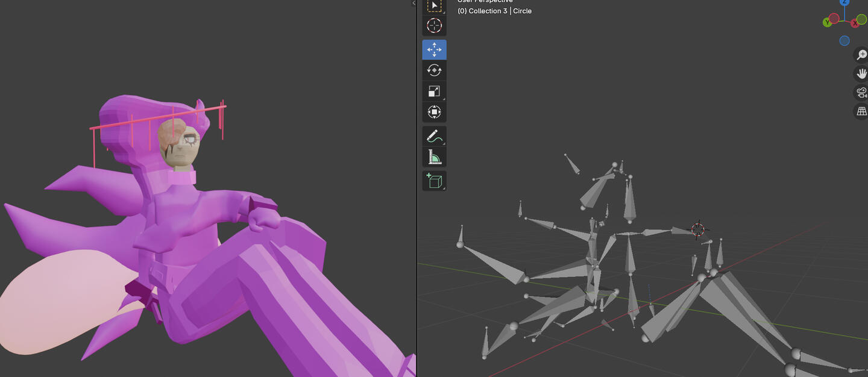Choose the Add Cube tool
868x377 pixels.
pos(434,181)
